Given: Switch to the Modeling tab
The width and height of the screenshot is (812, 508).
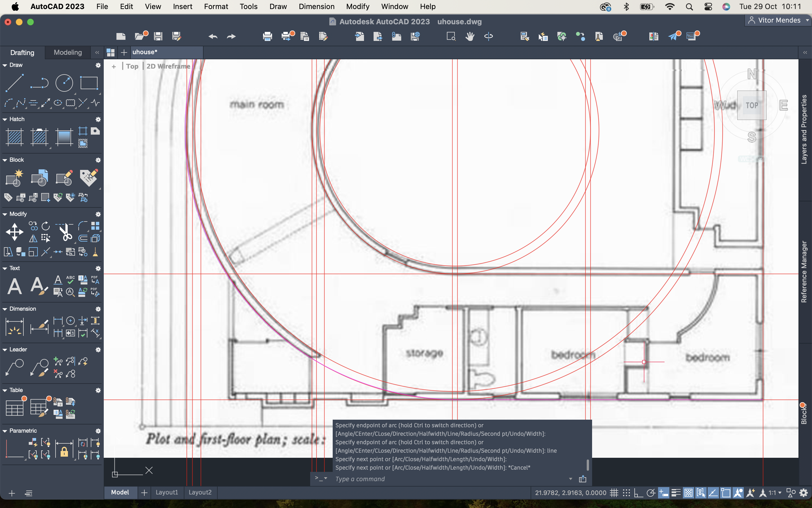Looking at the screenshot, I should pos(68,52).
